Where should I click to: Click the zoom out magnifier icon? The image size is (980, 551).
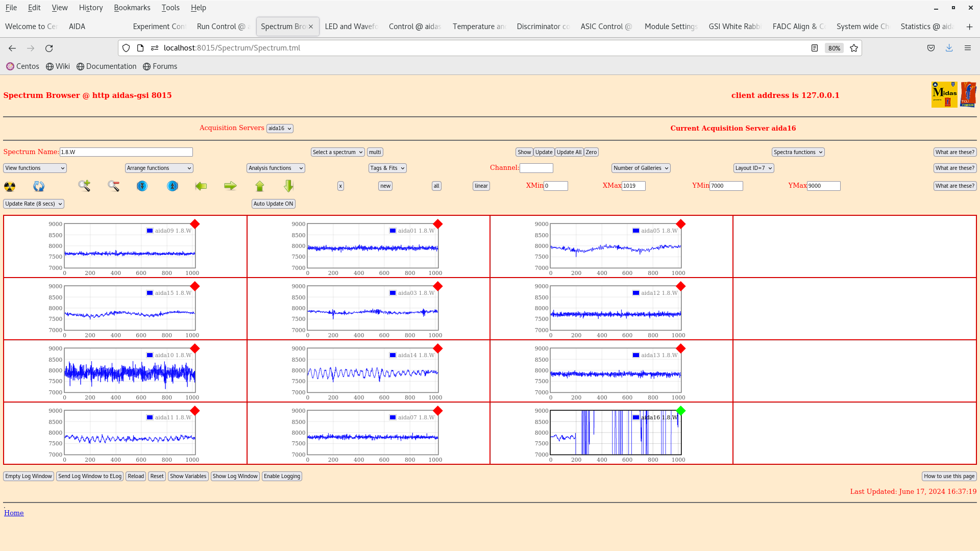coord(113,186)
